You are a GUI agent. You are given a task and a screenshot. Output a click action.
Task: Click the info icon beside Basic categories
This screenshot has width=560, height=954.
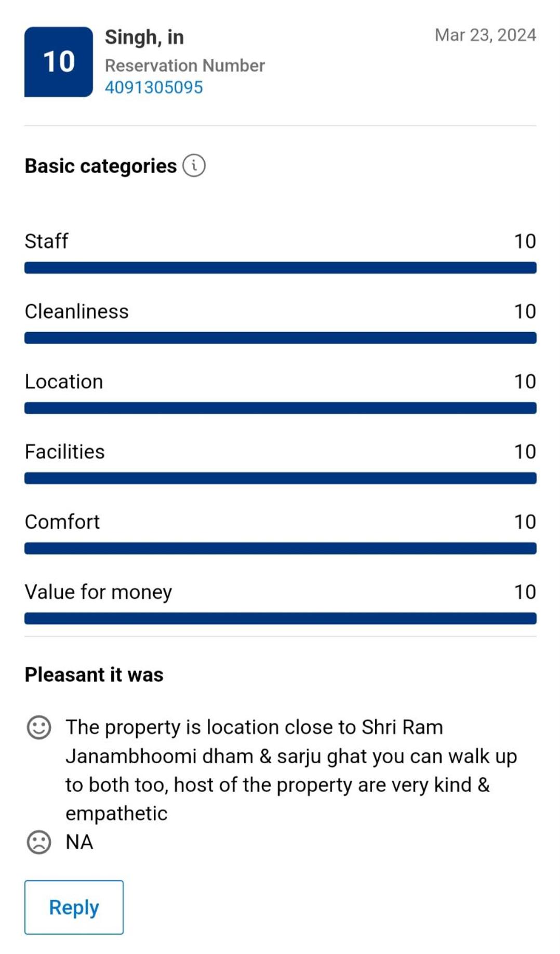pos(194,166)
